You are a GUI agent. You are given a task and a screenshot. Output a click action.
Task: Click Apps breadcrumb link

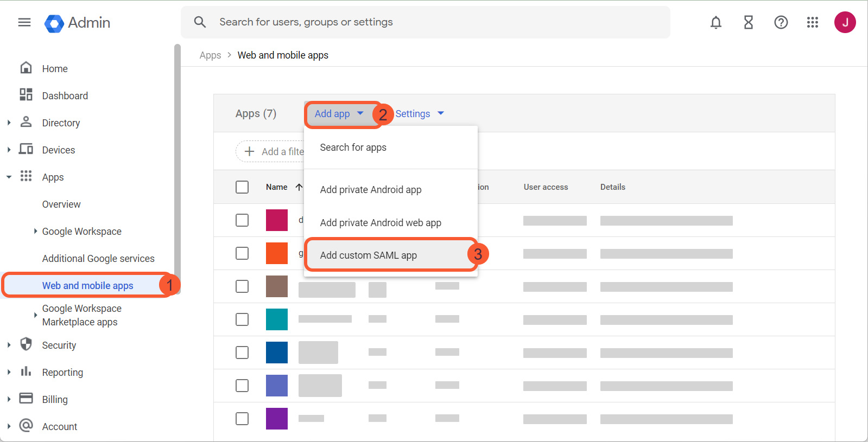tap(210, 55)
